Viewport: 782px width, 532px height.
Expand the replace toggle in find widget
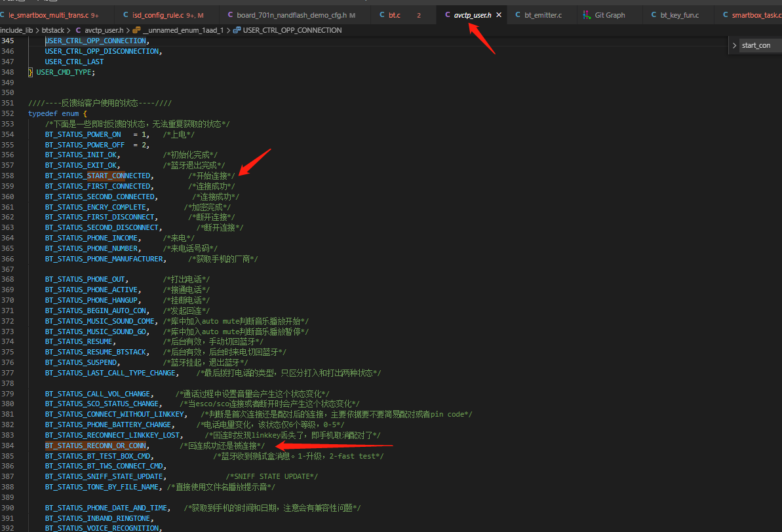(734, 45)
